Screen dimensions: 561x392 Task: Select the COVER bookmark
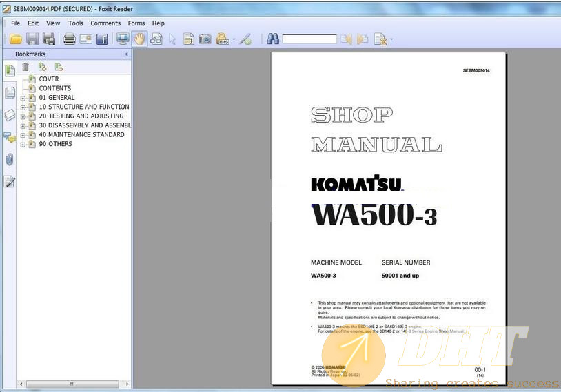[49, 79]
